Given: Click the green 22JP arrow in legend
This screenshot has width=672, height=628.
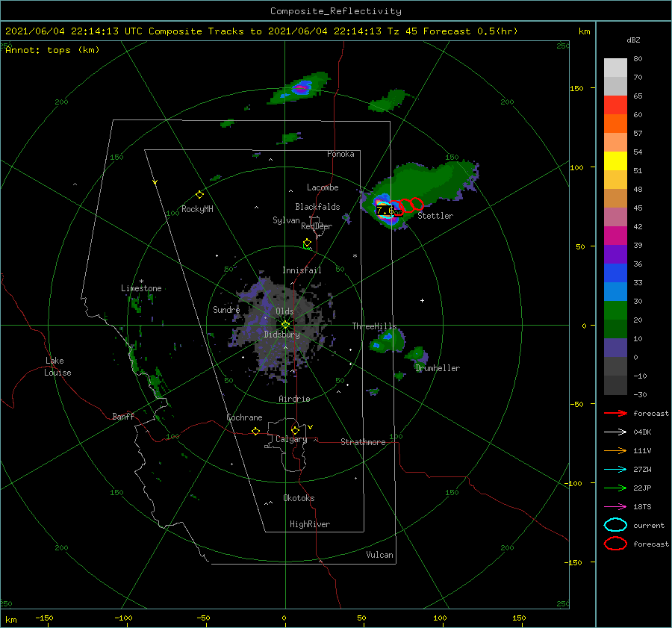Looking at the screenshot, I should pos(615,488).
